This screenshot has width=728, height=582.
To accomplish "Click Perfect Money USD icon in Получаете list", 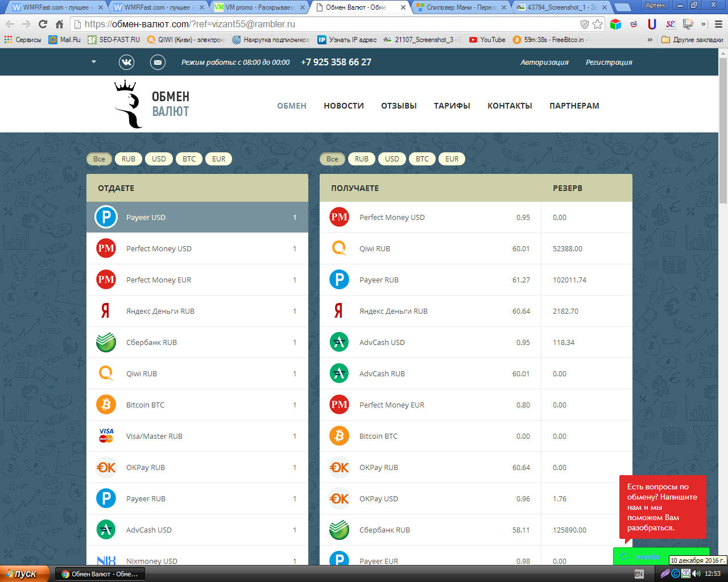I will [x=339, y=217].
